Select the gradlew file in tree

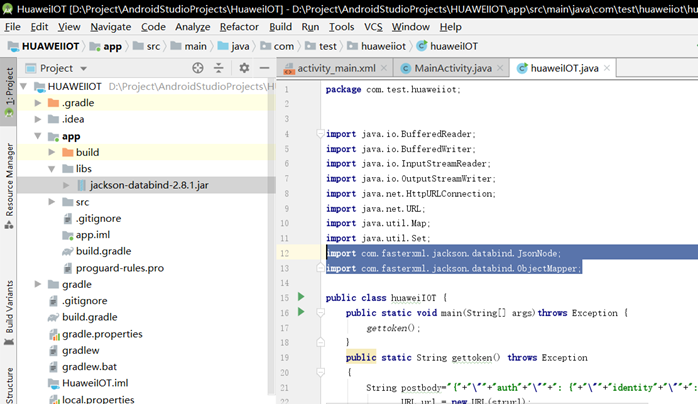[x=81, y=350]
